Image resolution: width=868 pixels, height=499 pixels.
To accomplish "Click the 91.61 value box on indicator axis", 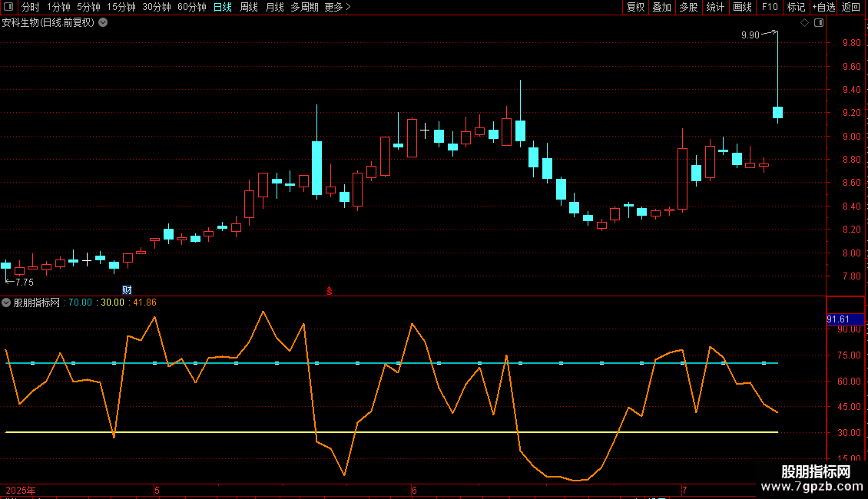I will point(845,319).
